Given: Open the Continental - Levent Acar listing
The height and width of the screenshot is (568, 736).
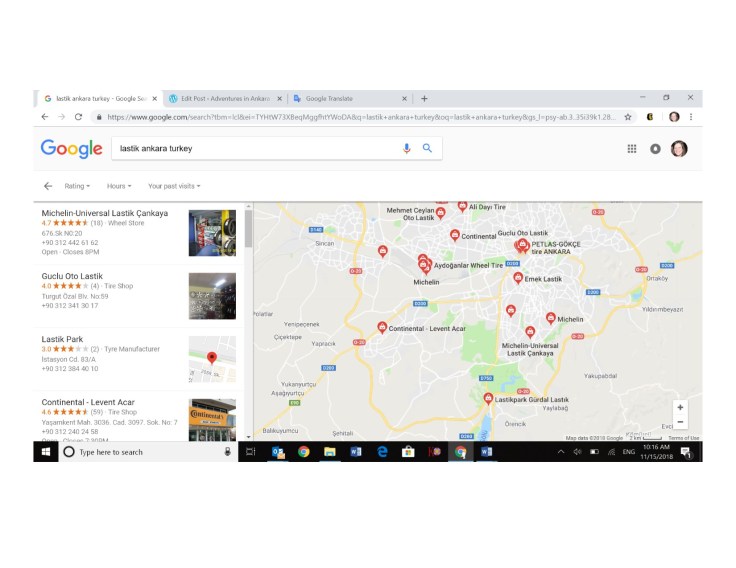Looking at the screenshot, I should coord(88,402).
